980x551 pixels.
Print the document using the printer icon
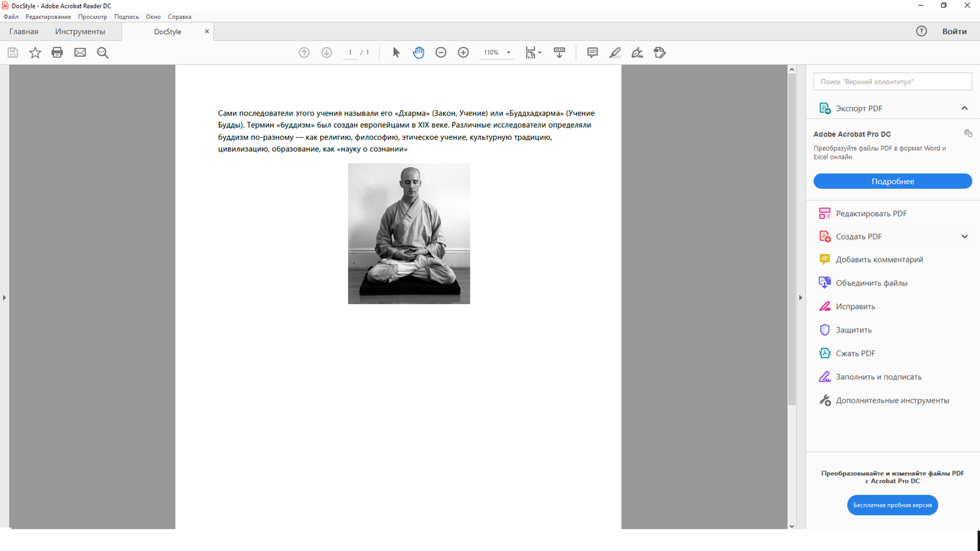[x=57, y=53]
